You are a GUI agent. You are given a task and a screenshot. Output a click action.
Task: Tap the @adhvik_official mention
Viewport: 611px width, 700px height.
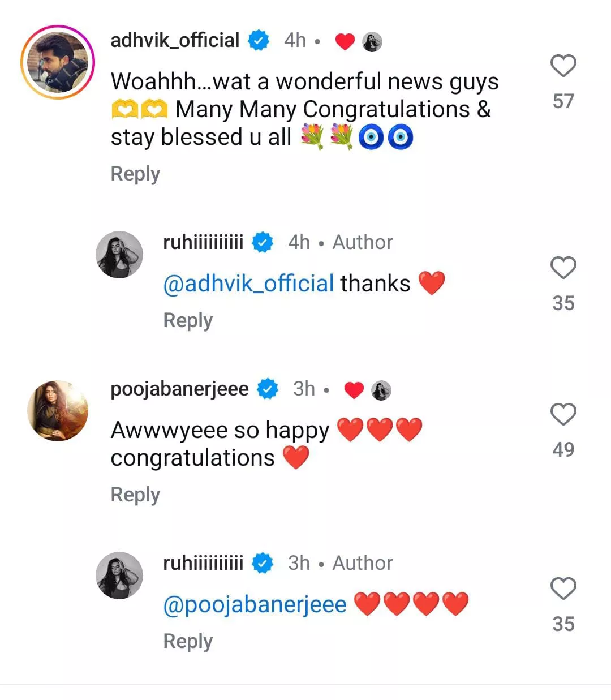[x=248, y=284]
